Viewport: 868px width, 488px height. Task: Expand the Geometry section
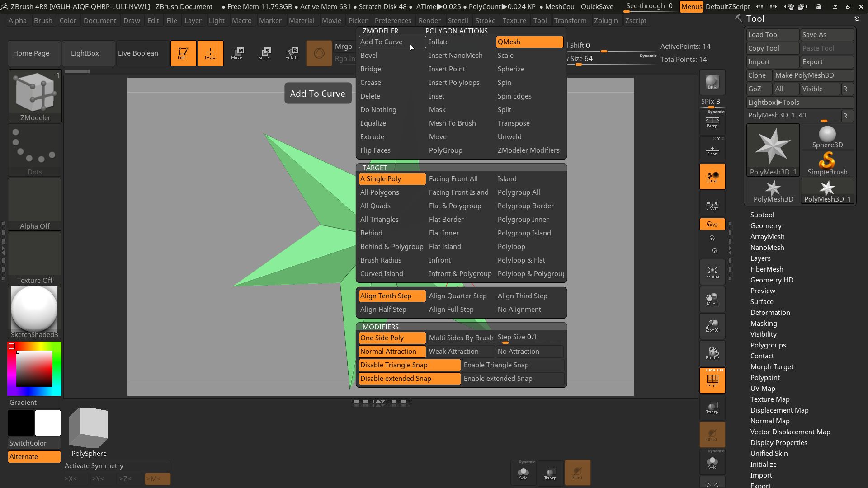766,226
